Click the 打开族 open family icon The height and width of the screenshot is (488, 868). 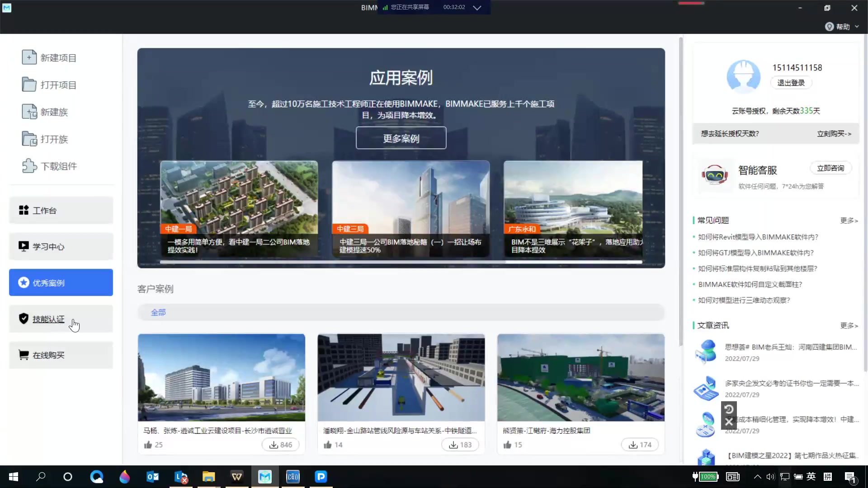coord(29,139)
